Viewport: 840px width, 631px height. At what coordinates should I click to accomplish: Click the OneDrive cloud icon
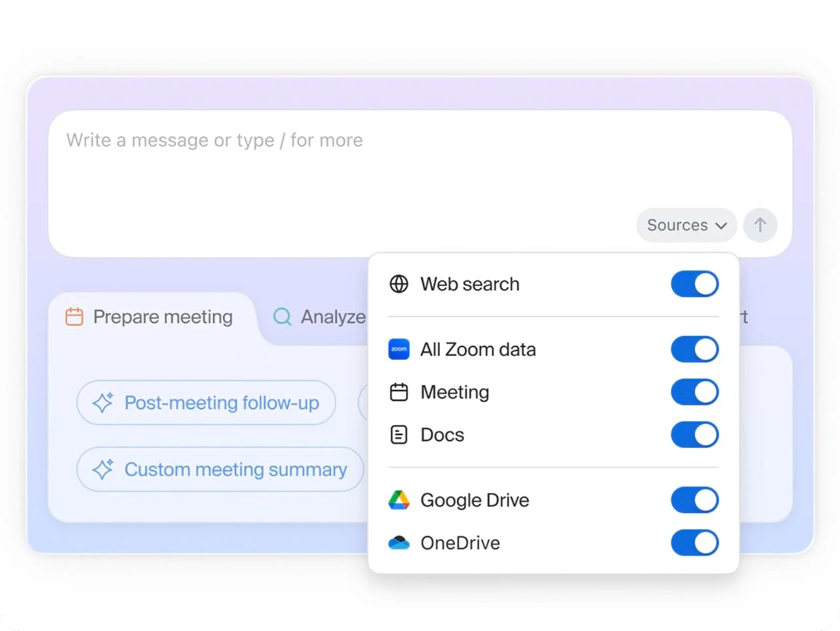tap(399, 543)
